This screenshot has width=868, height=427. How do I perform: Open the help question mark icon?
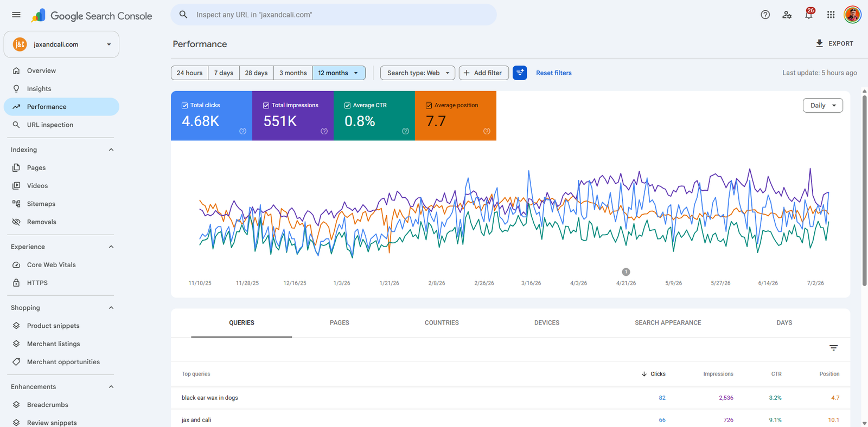(x=765, y=15)
